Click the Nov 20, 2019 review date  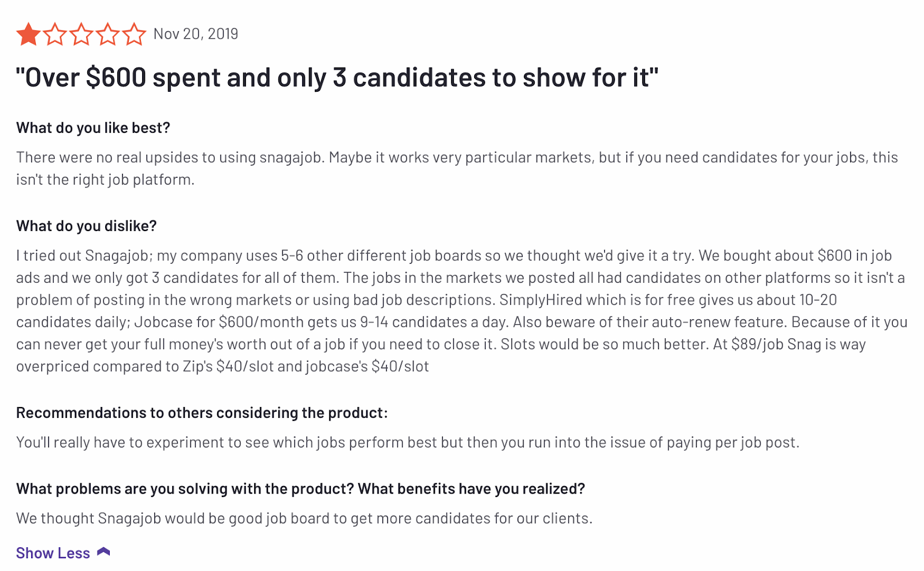coord(196,34)
